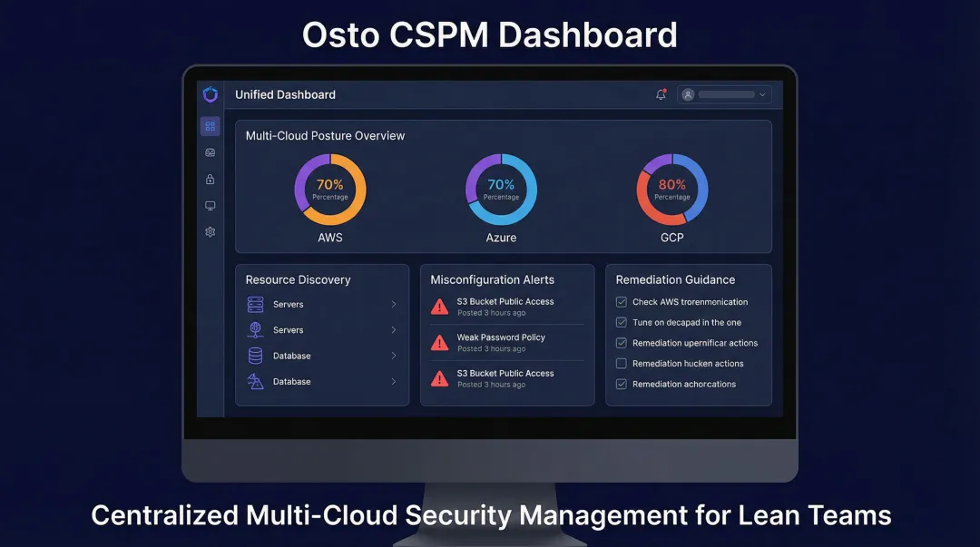980x547 pixels.
Task: Click the lock security icon in sidebar
Action: coord(210,179)
